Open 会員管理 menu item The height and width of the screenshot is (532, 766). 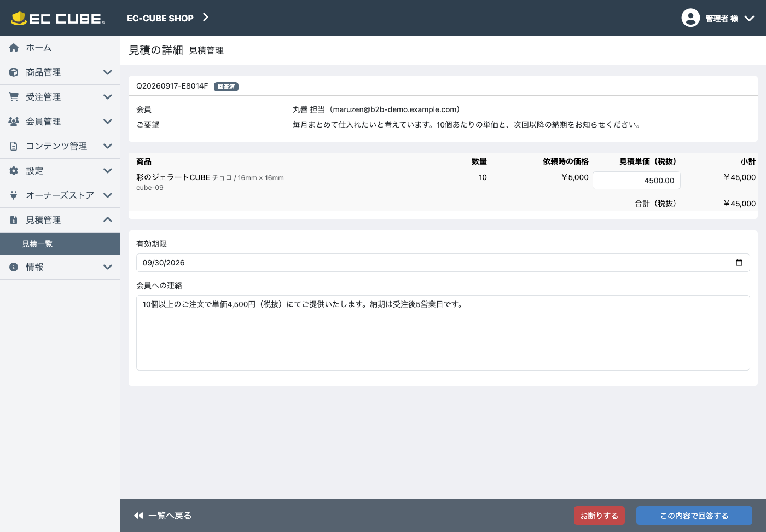[60, 122]
